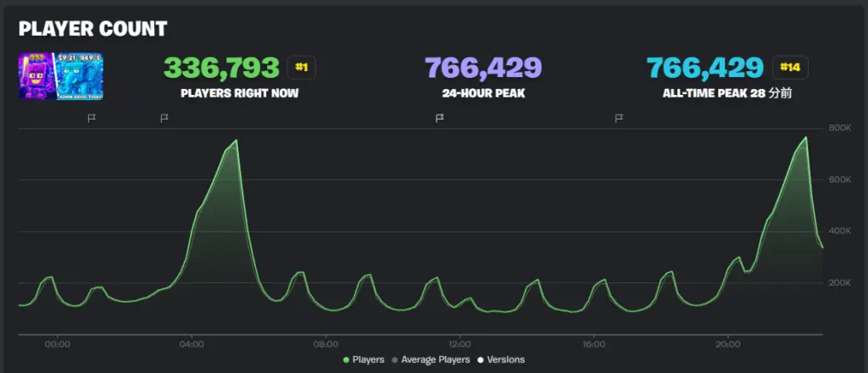Click the chart peak after 20:00
This screenshot has width=868, height=373.
[805, 137]
